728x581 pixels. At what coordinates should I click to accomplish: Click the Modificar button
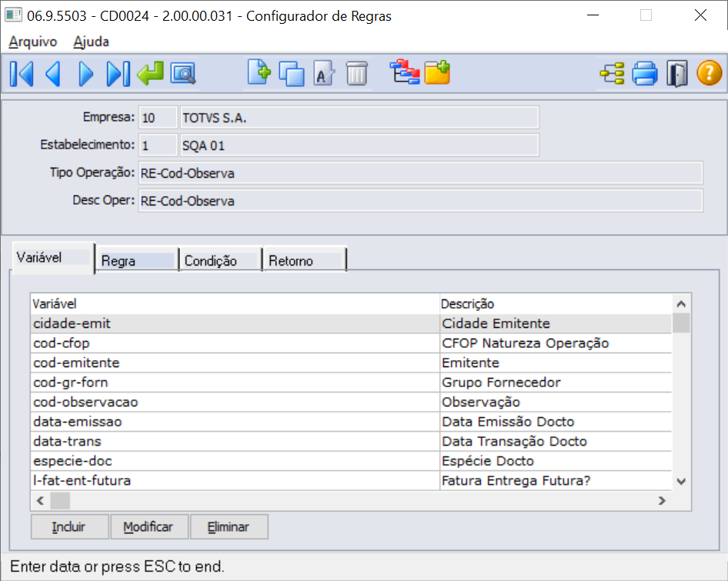pos(149,526)
